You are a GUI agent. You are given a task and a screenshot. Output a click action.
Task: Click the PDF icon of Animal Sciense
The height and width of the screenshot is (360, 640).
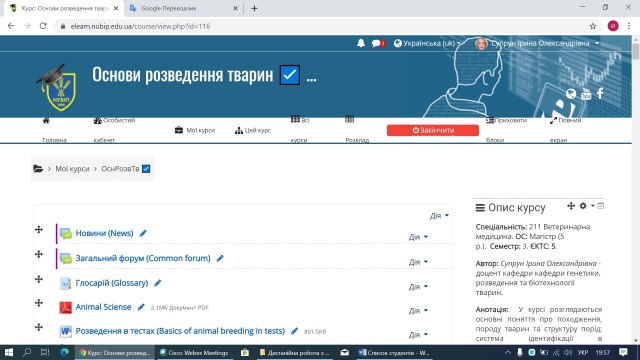(x=65, y=307)
